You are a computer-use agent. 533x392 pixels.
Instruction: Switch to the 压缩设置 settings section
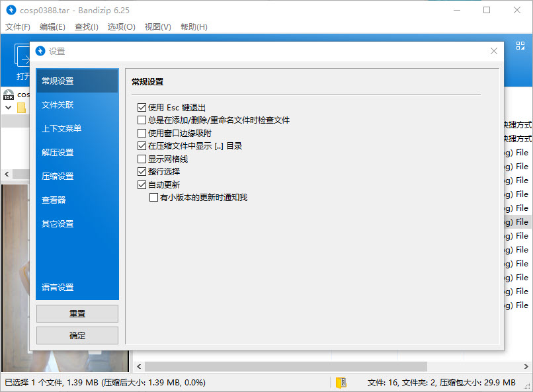77,176
